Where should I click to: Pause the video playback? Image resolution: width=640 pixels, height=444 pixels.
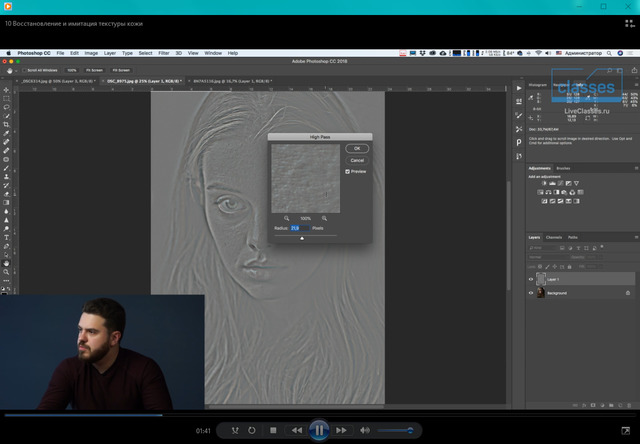(x=318, y=430)
